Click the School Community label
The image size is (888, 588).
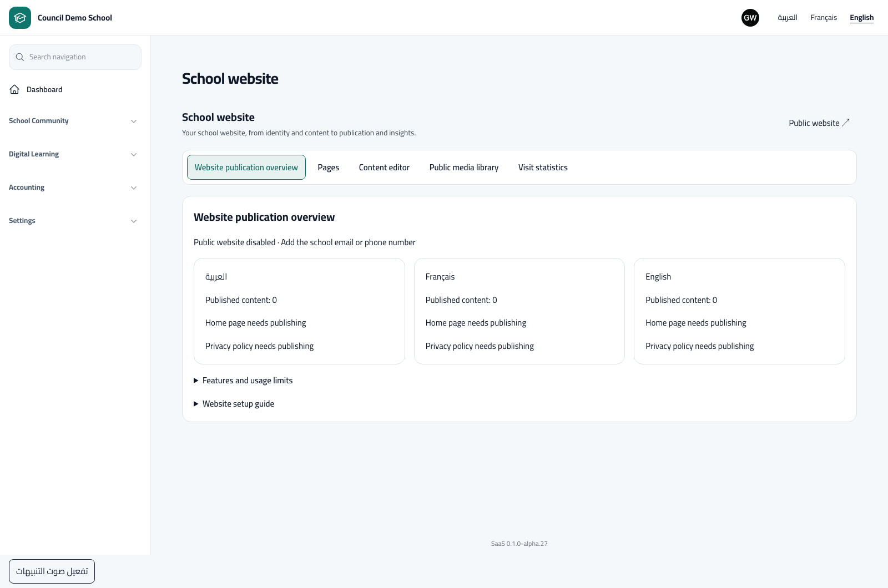(39, 121)
